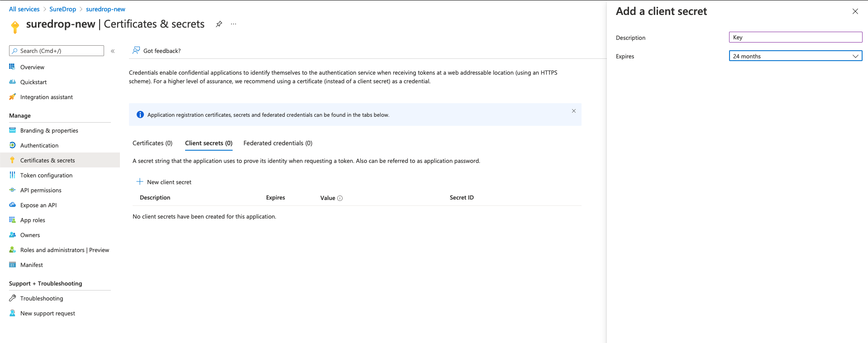Open Troubleshooting page

[42, 298]
